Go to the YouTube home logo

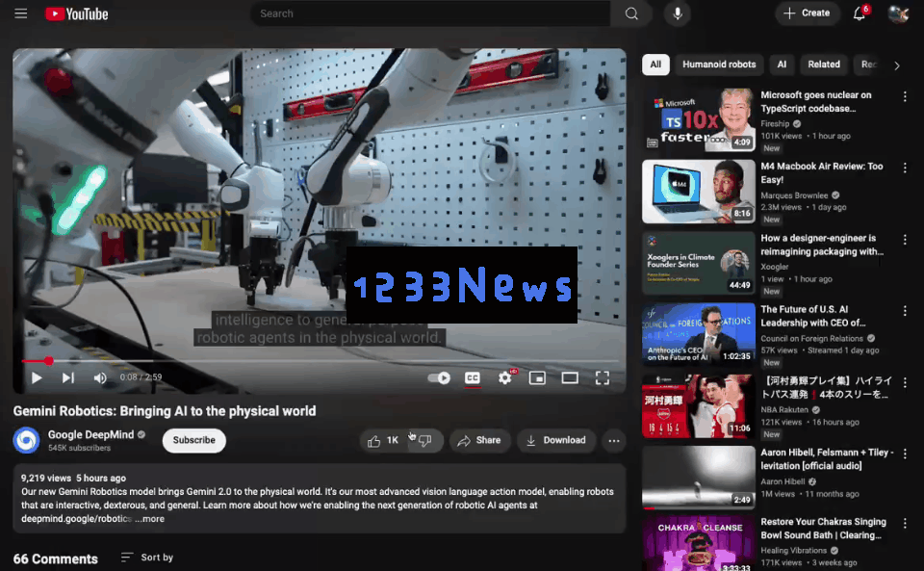[77, 13]
